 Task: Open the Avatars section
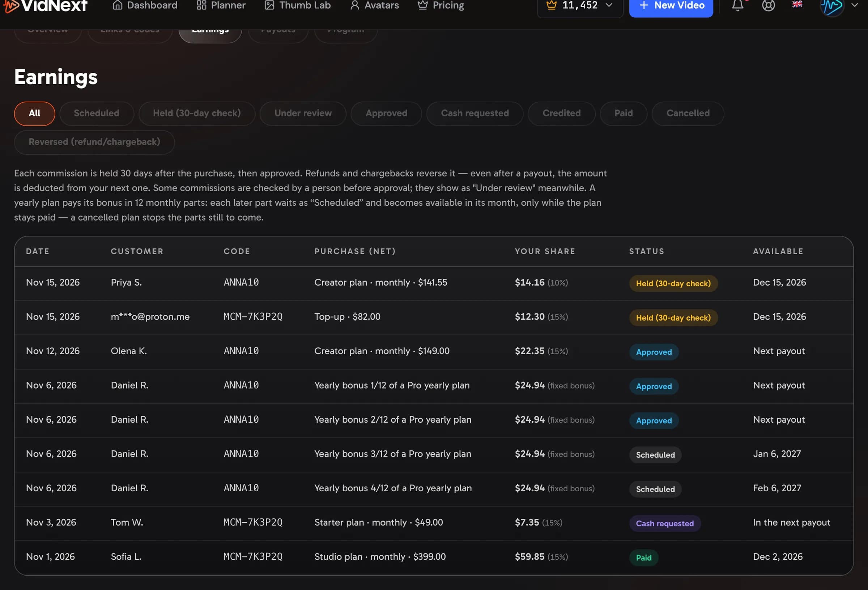[x=374, y=5]
